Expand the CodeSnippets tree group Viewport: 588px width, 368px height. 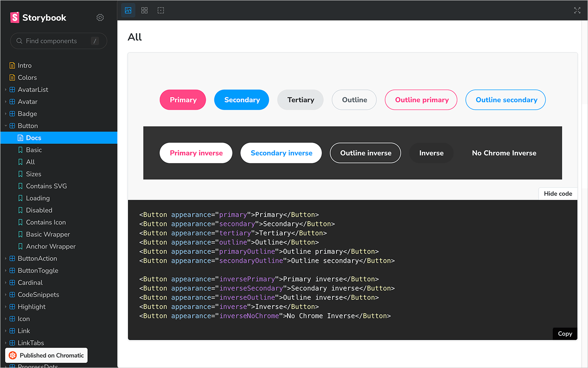click(6, 295)
